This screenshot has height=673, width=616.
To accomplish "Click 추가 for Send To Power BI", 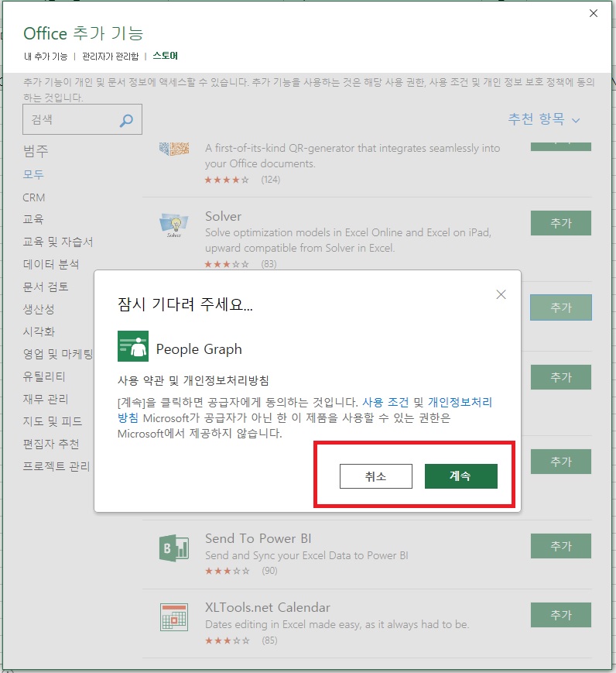I will (x=560, y=546).
